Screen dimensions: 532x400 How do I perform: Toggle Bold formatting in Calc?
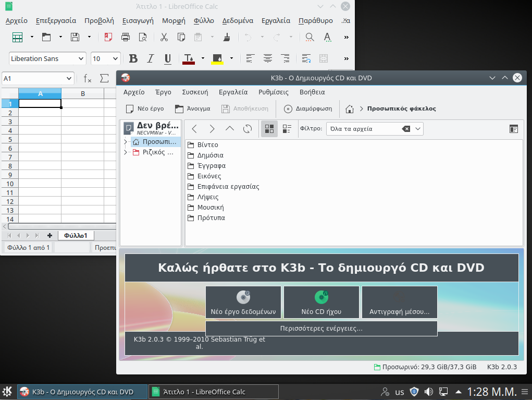coord(133,59)
